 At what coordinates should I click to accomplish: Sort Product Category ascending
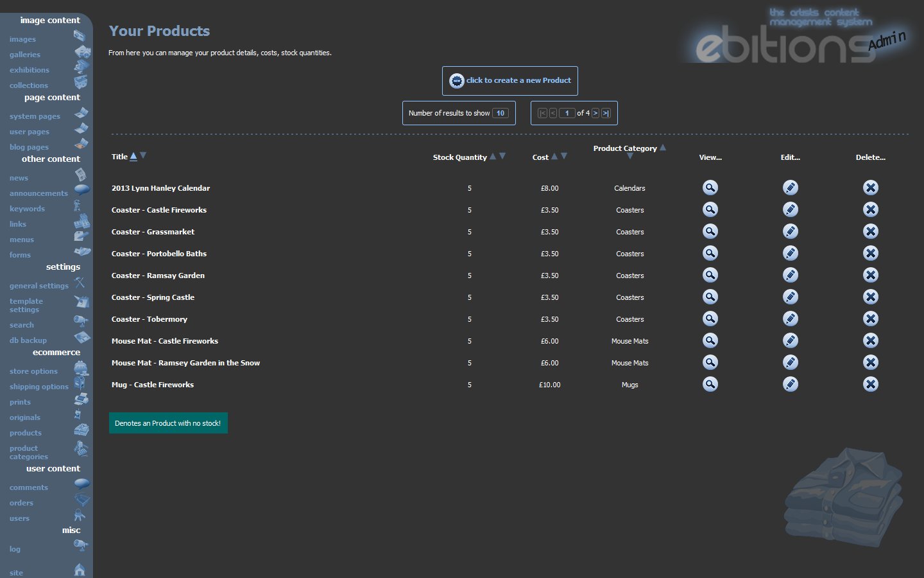(663, 148)
